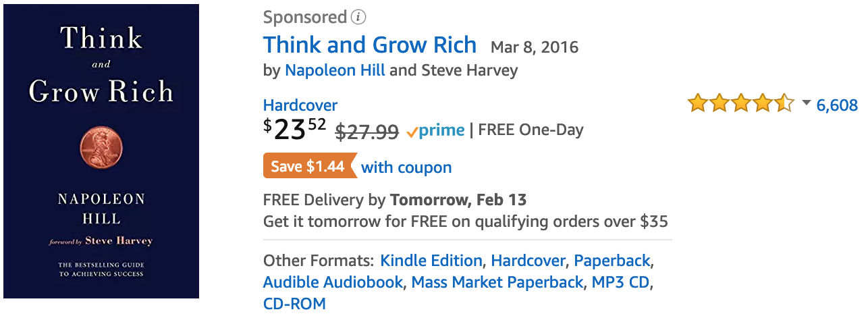Open the Think and Grow Rich title
The image size is (868, 316).
(x=370, y=45)
